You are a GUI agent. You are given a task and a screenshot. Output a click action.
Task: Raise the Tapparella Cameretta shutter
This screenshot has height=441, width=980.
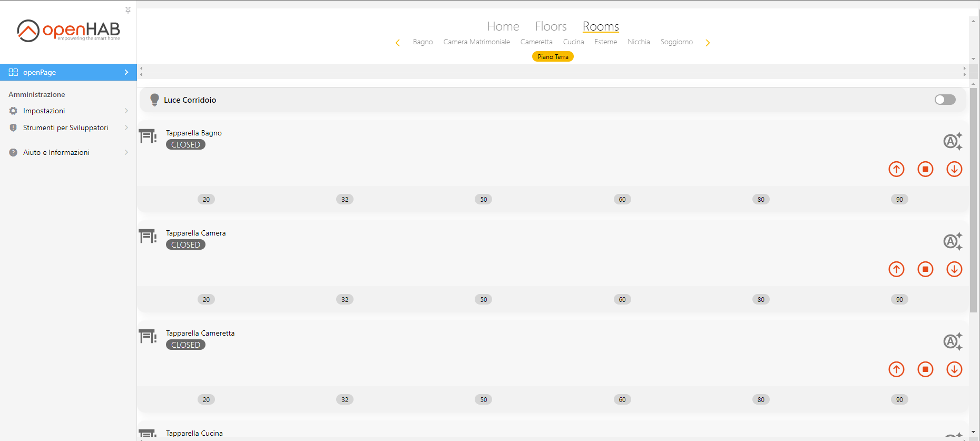coord(896,369)
